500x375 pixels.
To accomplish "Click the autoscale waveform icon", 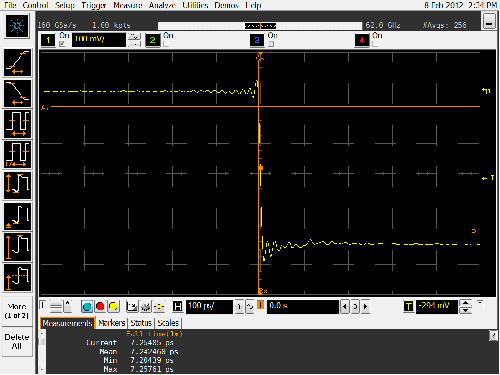I will coord(132,306).
